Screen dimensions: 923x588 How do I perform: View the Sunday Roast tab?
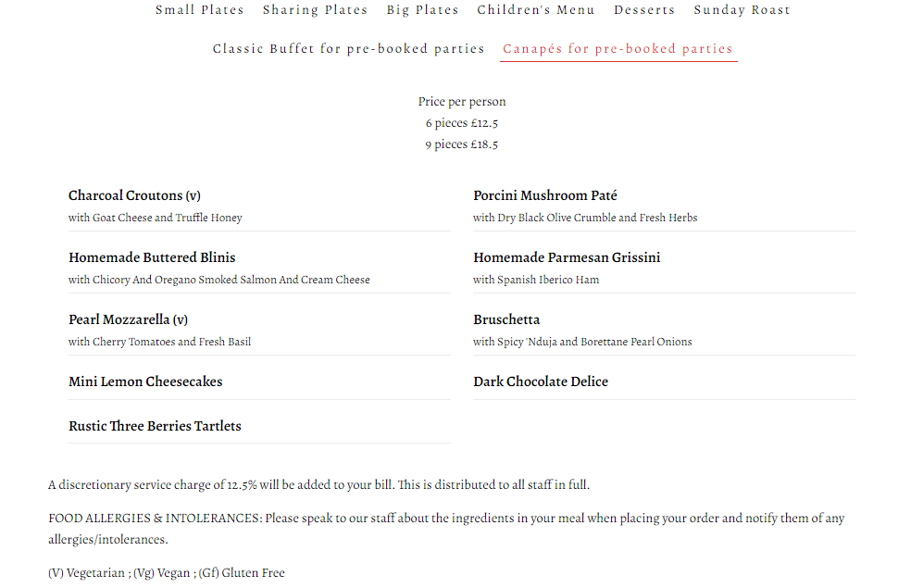pyautogui.click(x=742, y=10)
